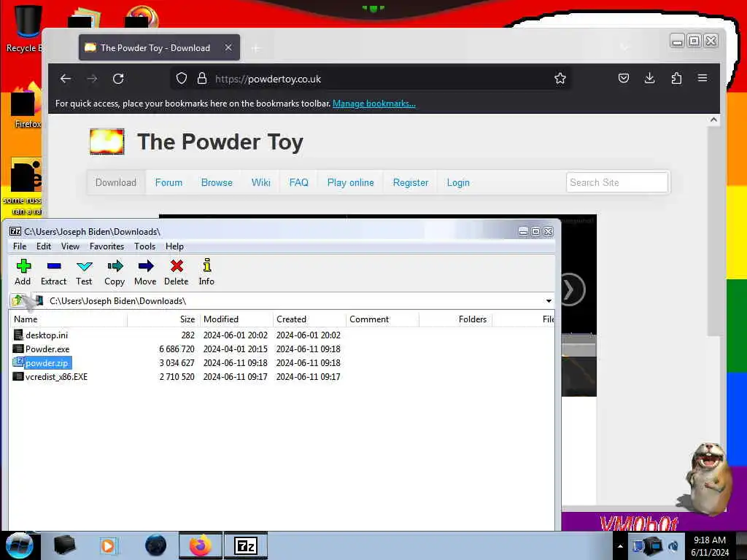Click the Move arrow icon in 7-Zip

(145, 273)
